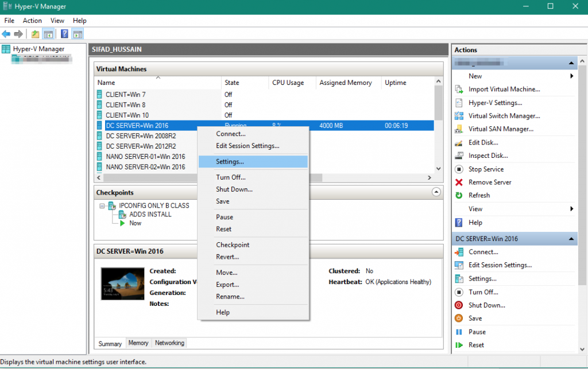
Task: Select CLIENT=Win 7 virtual machine row
Action: point(264,95)
